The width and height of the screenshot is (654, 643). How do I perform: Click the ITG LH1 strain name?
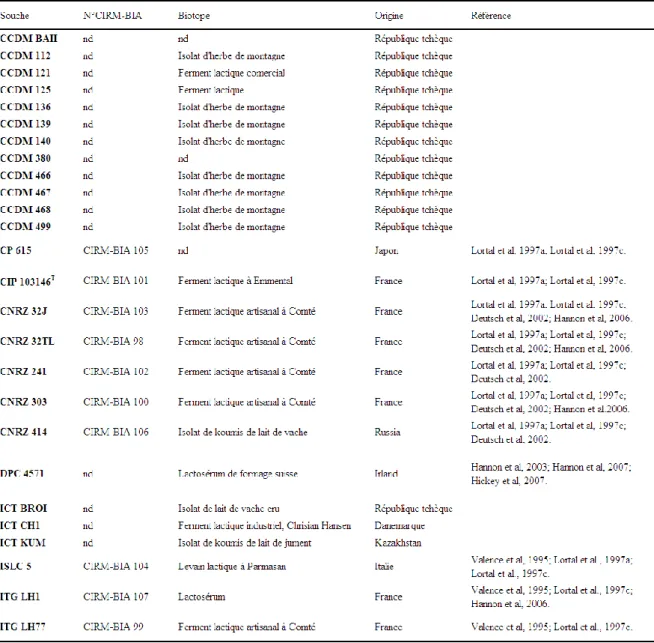tap(20, 596)
